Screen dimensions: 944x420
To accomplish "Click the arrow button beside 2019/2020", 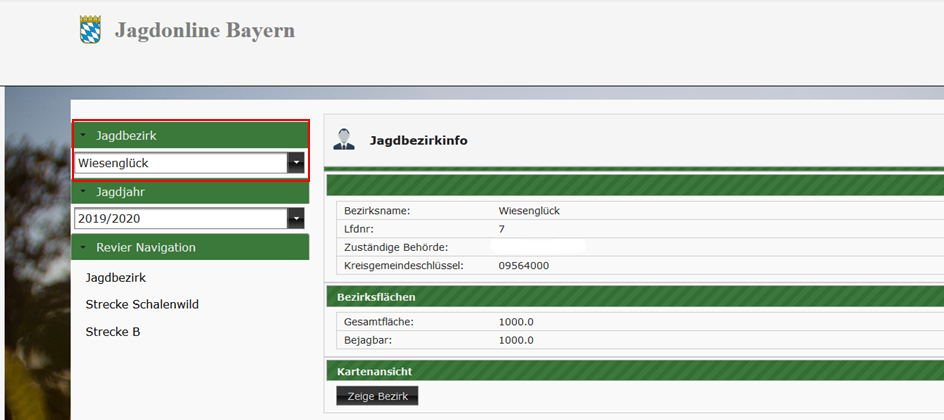I will tap(295, 218).
